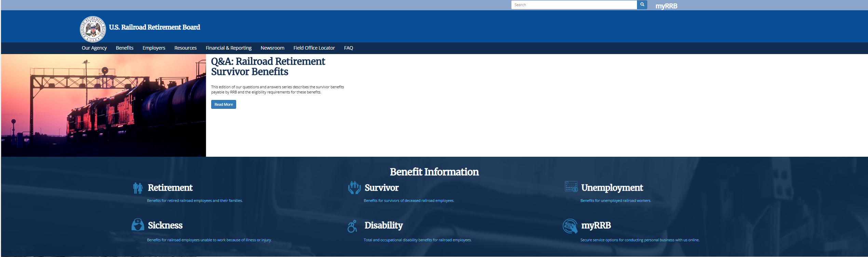Click the Sickness medical icon

pyautogui.click(x=138, y=225)
